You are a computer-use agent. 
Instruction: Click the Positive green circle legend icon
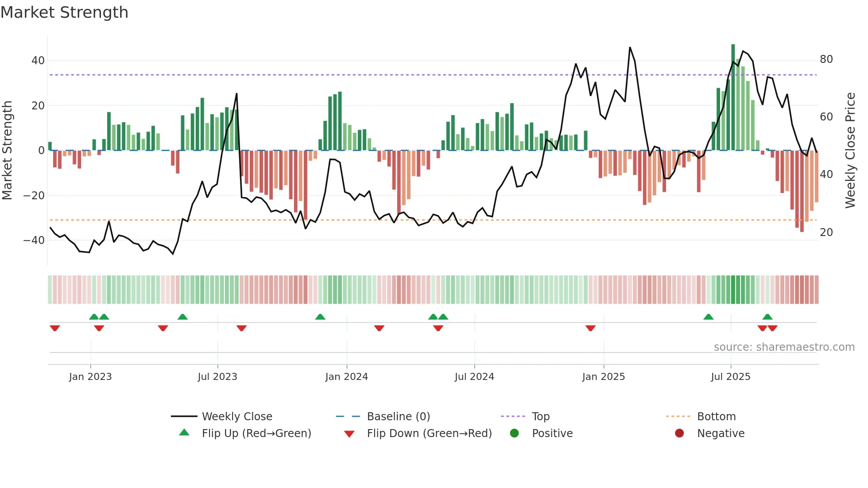click(x=514, y=433)
